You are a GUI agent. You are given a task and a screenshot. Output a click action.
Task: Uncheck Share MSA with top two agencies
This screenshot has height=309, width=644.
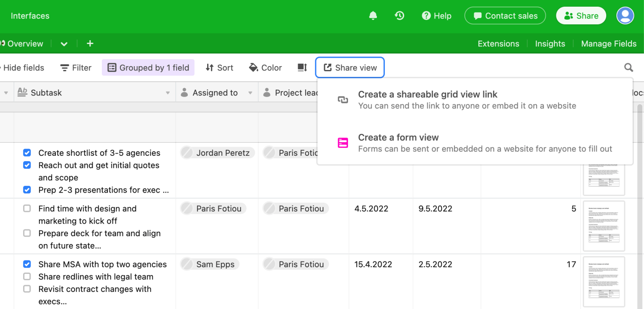pyautogui.click(x=27, y=264)
